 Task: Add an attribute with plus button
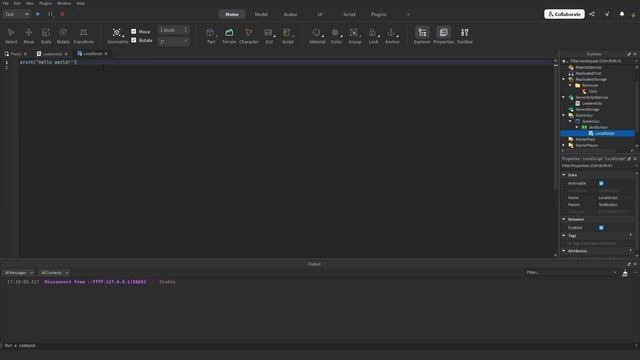coord(630,251)
